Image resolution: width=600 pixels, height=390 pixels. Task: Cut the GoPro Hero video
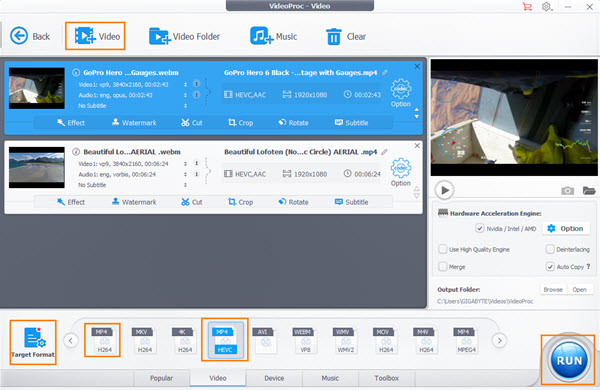coord(192,122)
